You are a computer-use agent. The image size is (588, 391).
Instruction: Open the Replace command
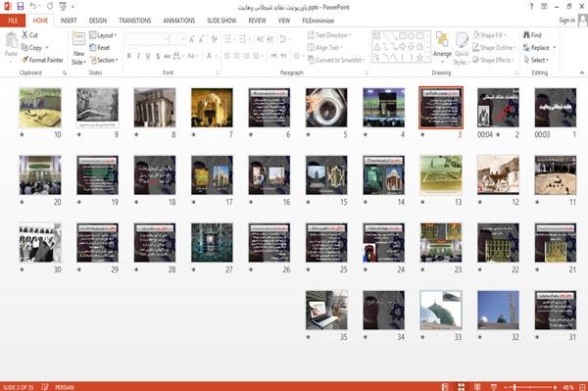click(540, 48)
